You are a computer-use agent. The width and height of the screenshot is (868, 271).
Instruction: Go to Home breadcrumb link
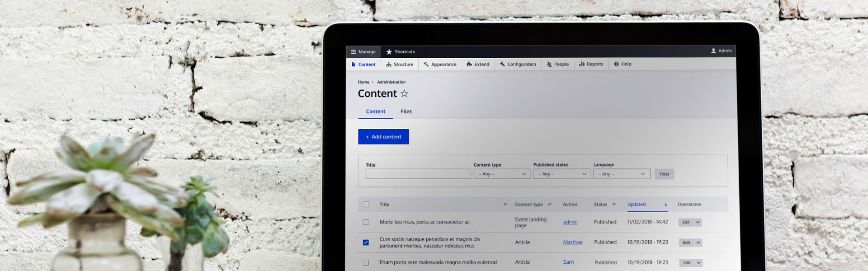pyautogui.click(x=363, y=82)
